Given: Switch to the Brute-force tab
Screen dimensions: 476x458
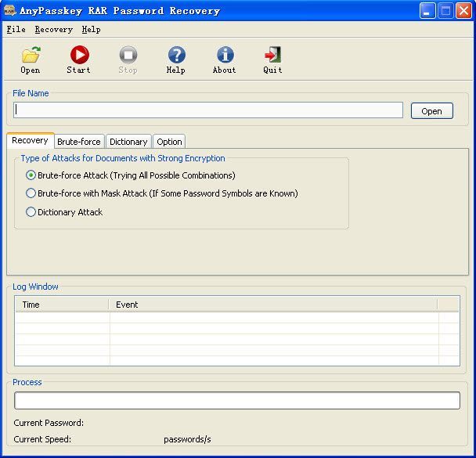Looking at the screenshot, I should pyautogui.click(x=79, y=142).
